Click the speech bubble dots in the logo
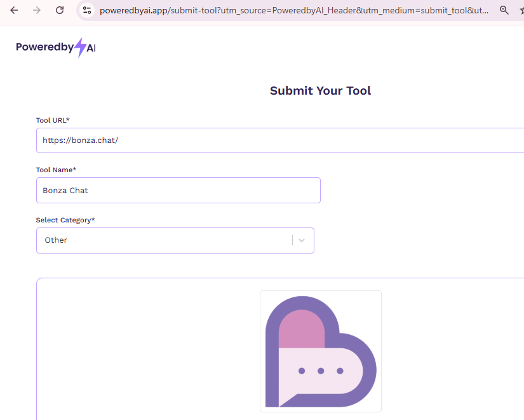 click(321, 370)
